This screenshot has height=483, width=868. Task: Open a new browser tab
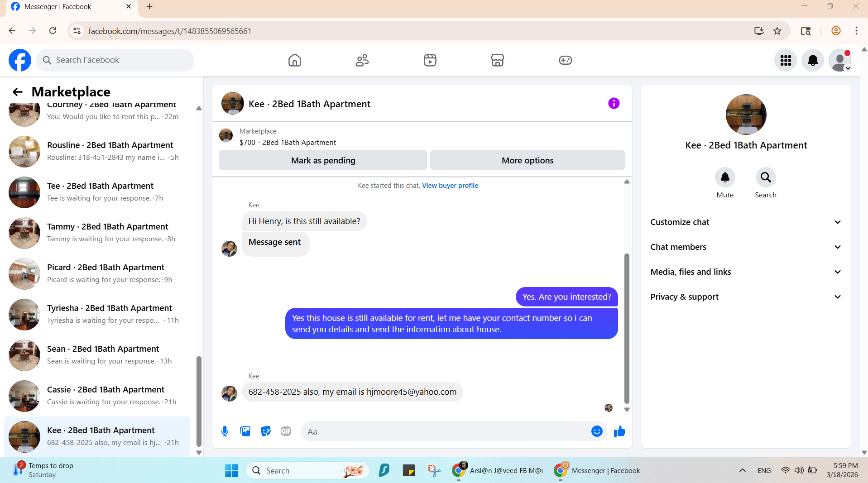click(149, 6)
